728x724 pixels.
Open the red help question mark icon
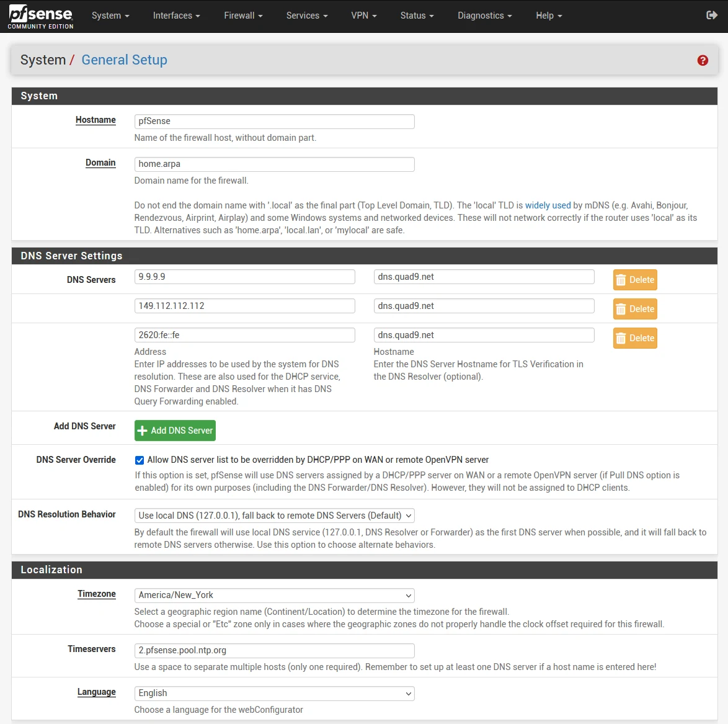(x=703, y=60)
